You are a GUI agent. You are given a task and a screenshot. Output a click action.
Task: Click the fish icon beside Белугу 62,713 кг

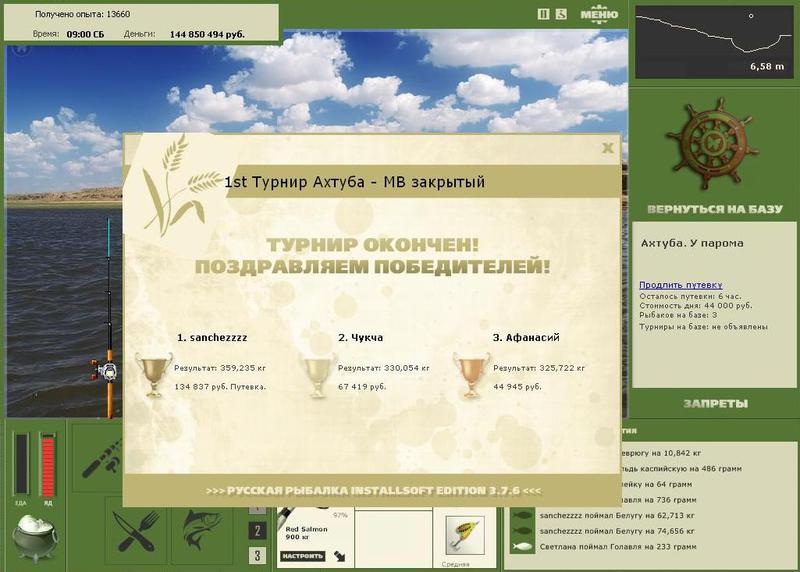522,515
